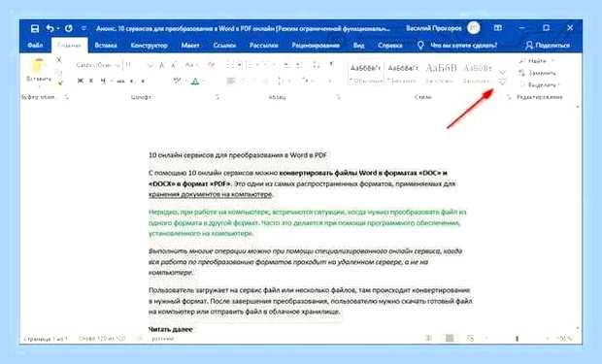602x364 pixels.
Task: Click the ribbon display options icon
Action: click(497, 28)
